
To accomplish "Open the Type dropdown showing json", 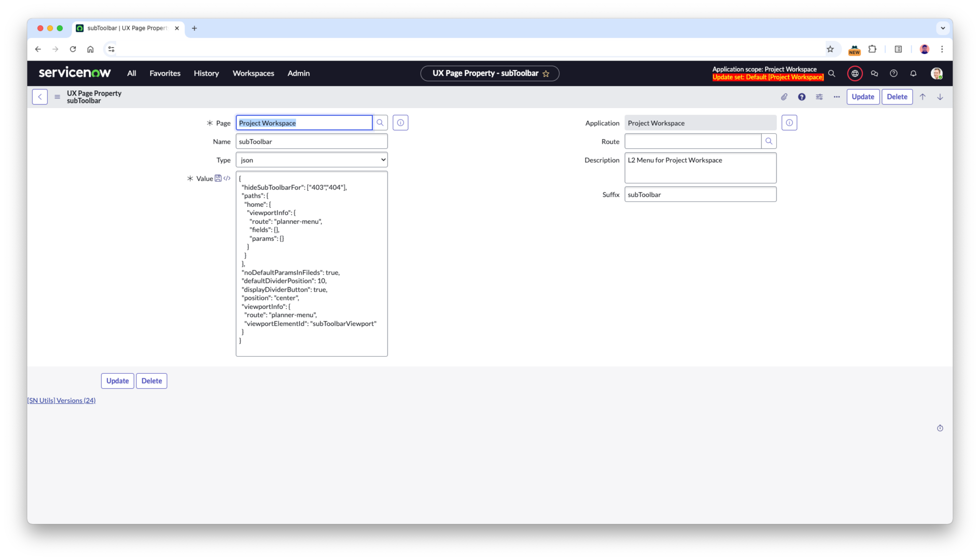I will (x=312, y=160).
